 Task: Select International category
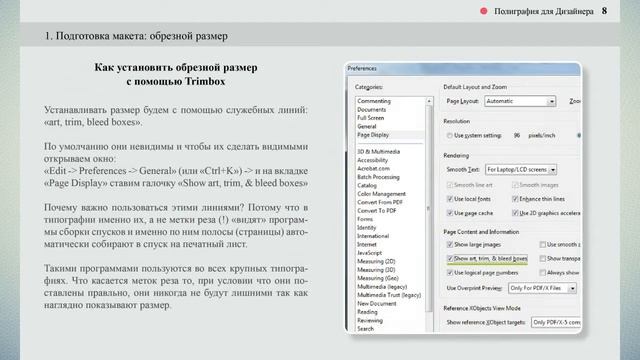point(373,236)
